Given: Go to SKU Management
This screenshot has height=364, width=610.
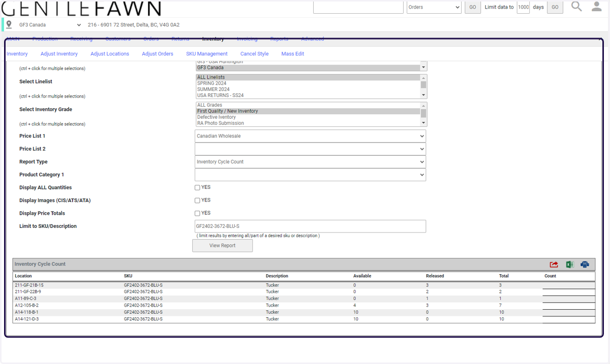Looking at the screenshot, I should coord(207,54).
